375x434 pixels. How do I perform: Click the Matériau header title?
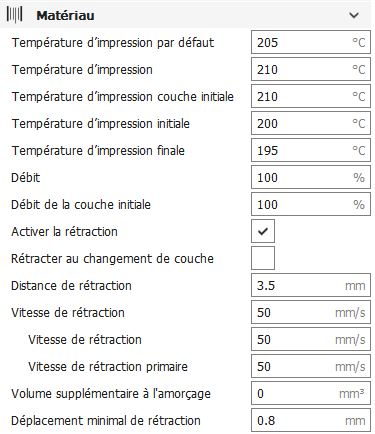pyautogui.click(x=65, y=15)
